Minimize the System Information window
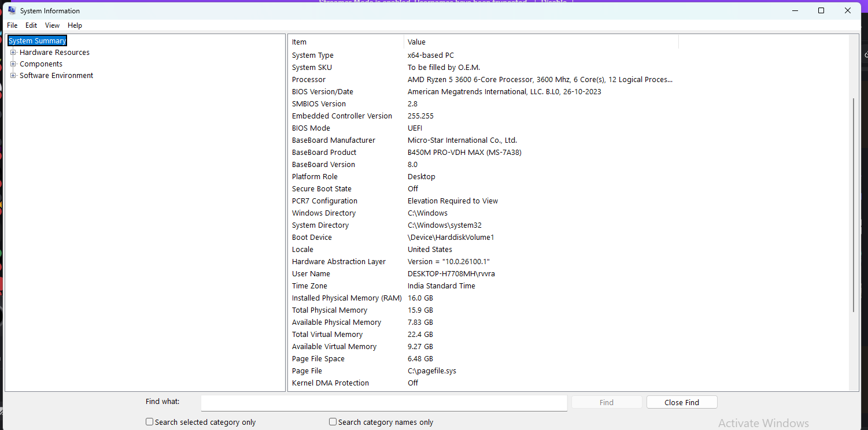Image resolution: width=868 pixels, height=430 pixels. [x=795, y=10]
